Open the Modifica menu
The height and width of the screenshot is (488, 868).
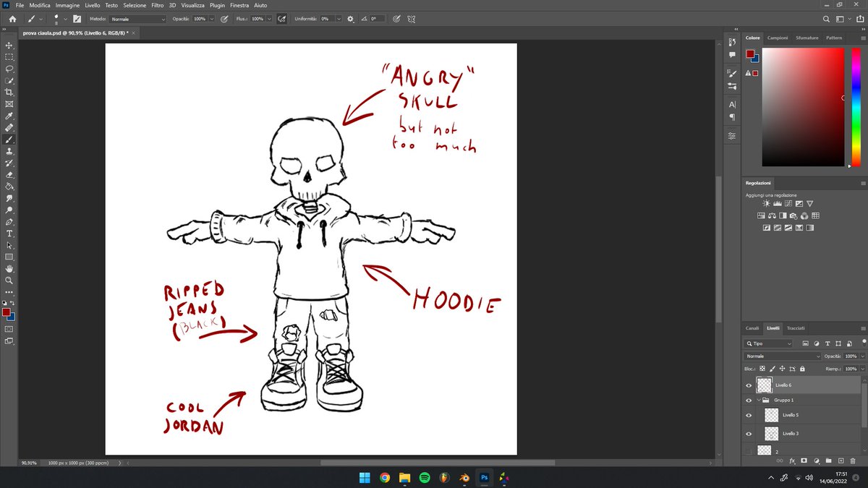(x=40, y=5)
